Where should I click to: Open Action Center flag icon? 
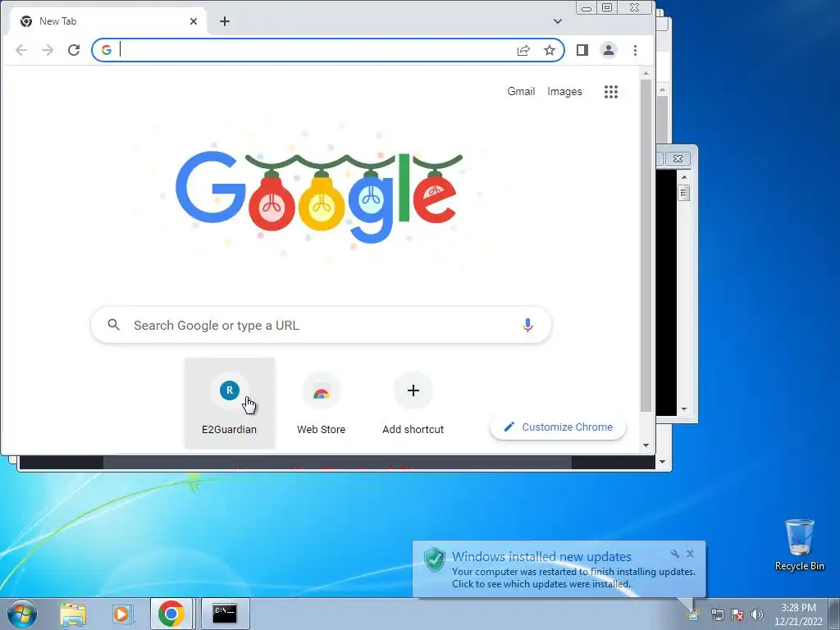737,614
